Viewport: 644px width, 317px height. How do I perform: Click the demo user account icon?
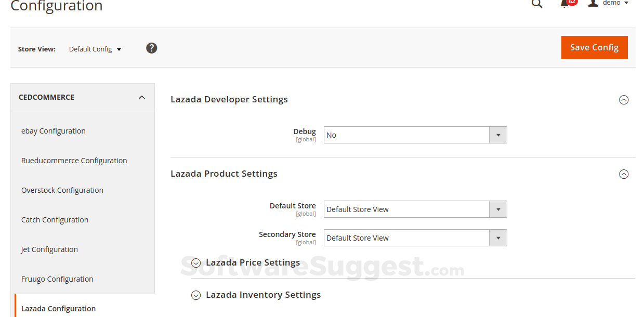pos(593,4)
